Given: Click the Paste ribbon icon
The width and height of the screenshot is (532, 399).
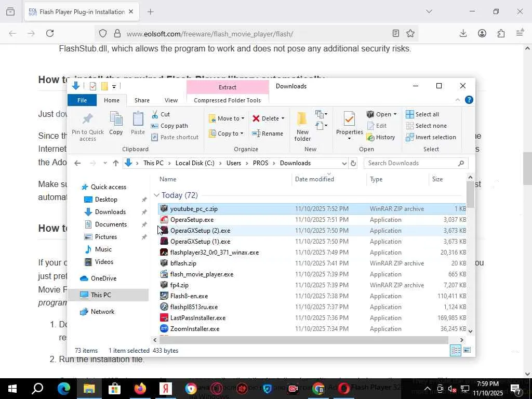Looking at the screenshot, I should click(138, 119).
